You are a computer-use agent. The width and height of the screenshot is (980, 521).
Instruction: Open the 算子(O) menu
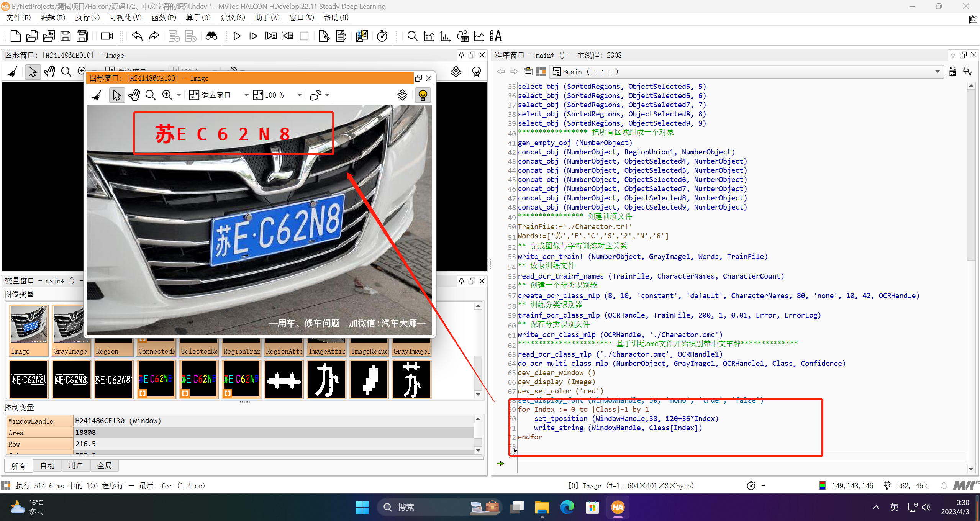(x=198, y=18)
